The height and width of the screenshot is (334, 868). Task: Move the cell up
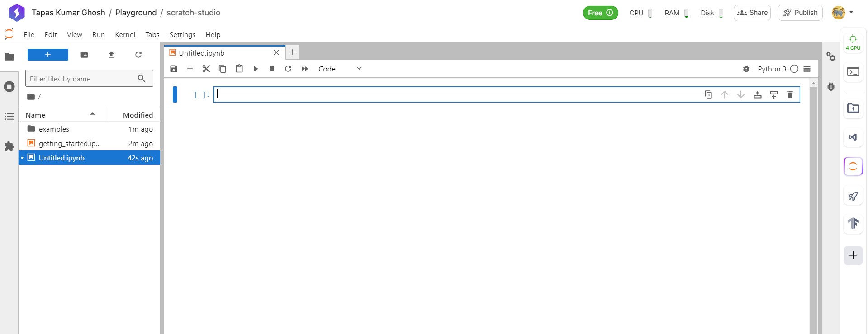[x=725, y=94]
